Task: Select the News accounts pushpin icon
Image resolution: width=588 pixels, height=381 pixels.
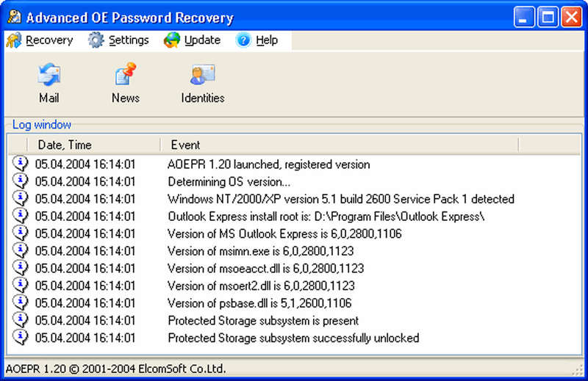Action: click(x=126, y=74)
